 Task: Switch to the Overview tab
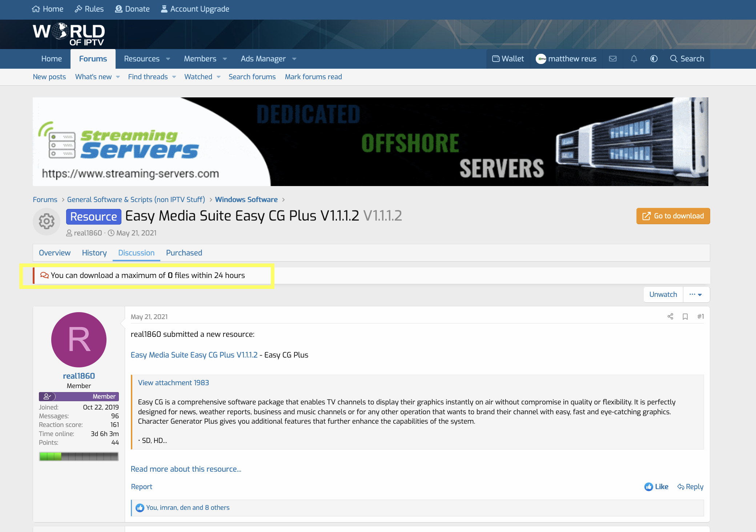[x=55, y=253]
